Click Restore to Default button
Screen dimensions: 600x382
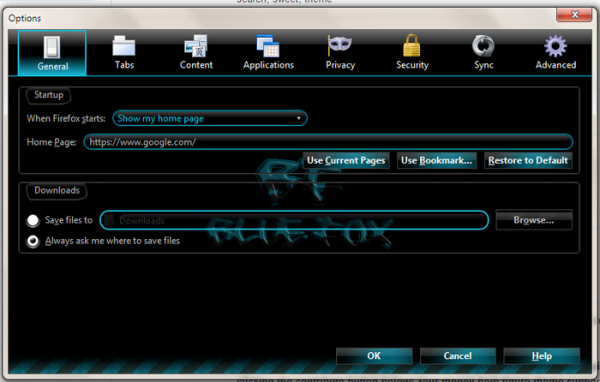(528, 160)
